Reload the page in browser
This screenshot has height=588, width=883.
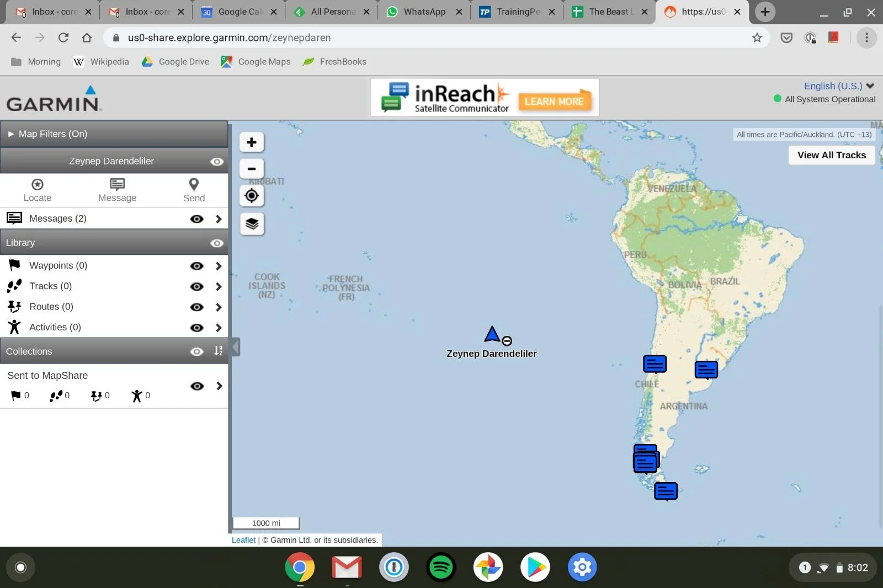pos(63,38)
